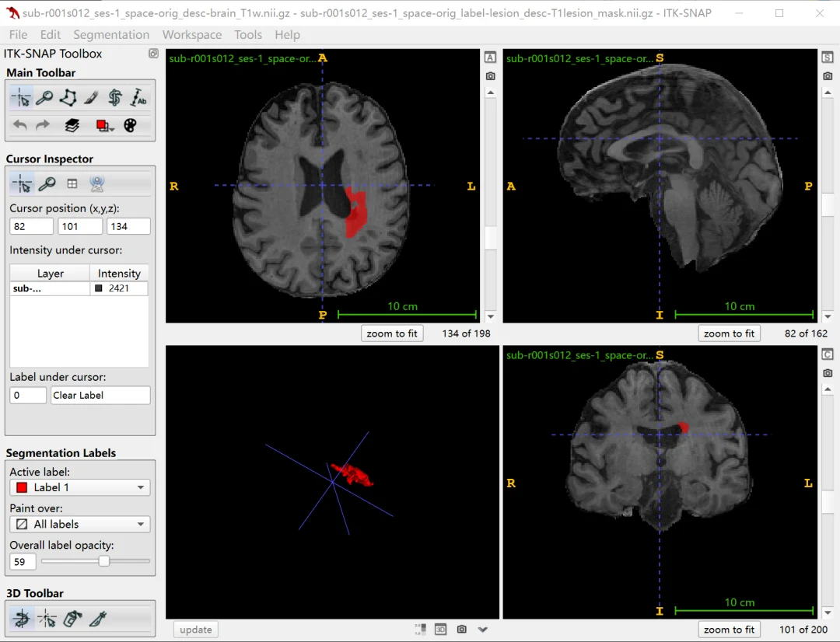
Task: Click zoom to fit under axial view
Action: tap(392, 333)
